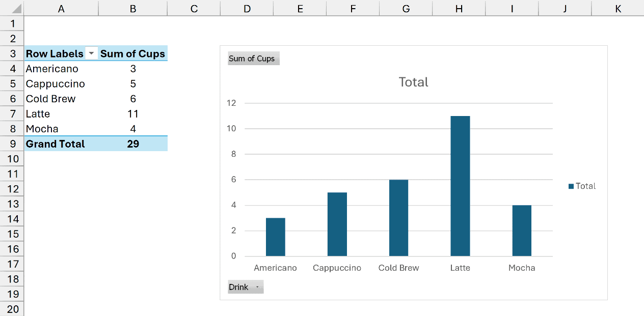Viewport: 644px width, 316px height.
Task: Click the vertical axis value 12
Action: point(231,103)
